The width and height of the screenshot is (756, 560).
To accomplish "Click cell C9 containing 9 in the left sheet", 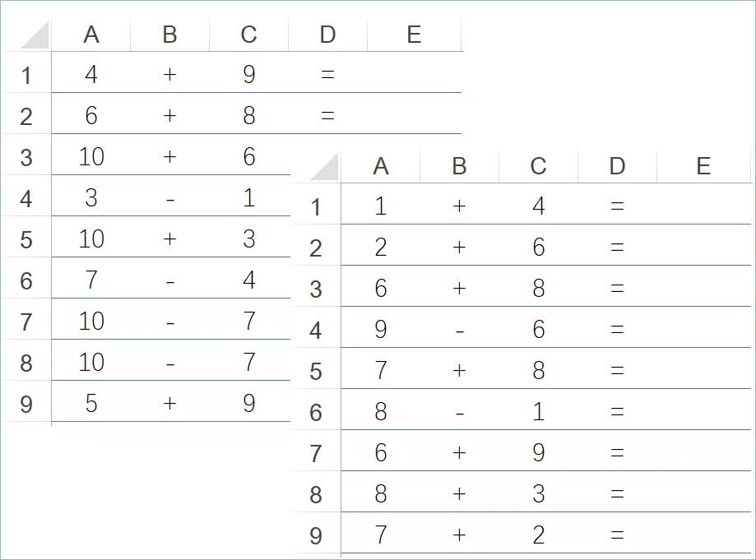I will 248,403.
